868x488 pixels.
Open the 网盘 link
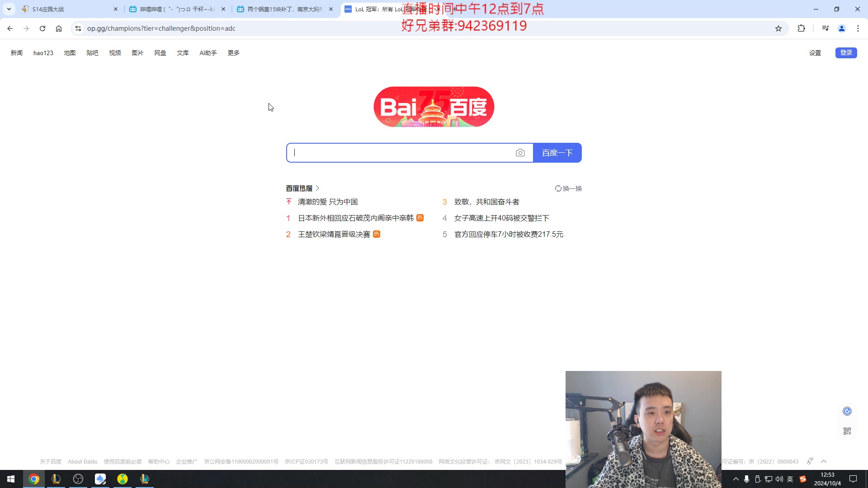160,53
